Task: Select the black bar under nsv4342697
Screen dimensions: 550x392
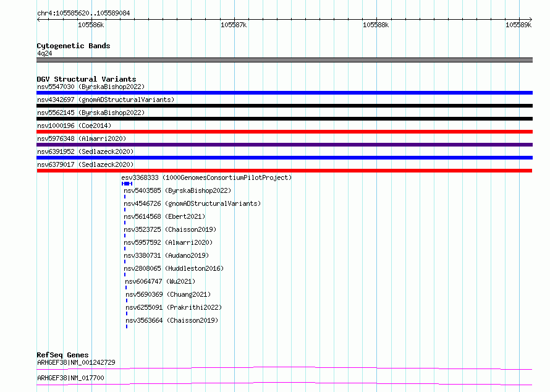Action: (284, 106)
